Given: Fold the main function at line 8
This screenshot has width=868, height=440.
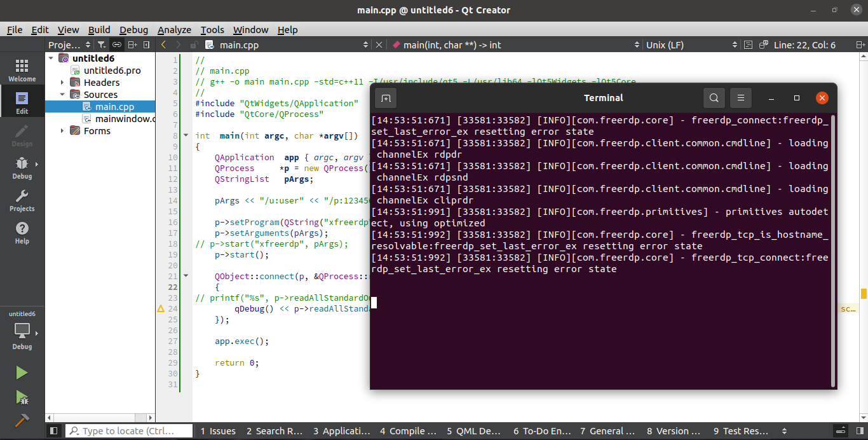Looking at the screenshot, I should pyautogui.click(x=186, y=135).
